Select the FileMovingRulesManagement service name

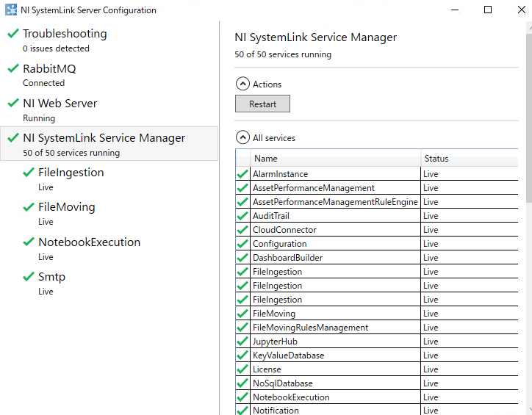pyautogui.click(x=310, y=327)
